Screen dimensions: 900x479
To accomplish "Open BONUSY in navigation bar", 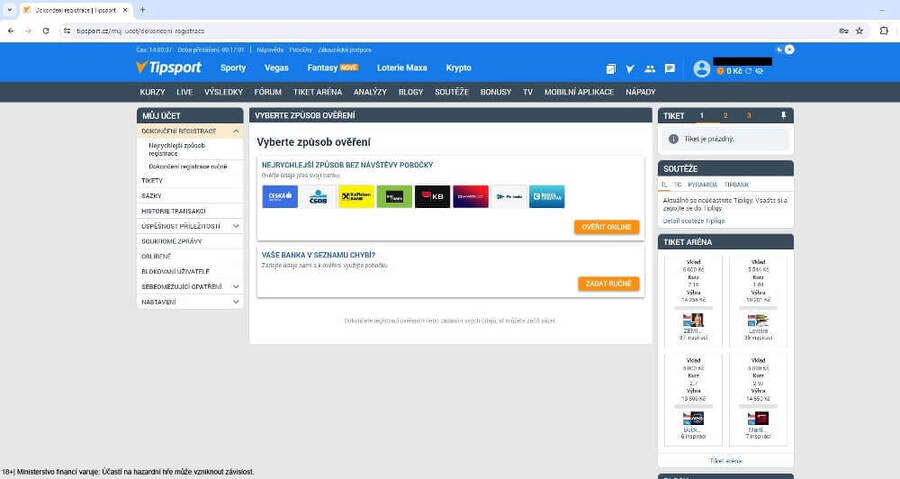I will click(x=495, y=92).
